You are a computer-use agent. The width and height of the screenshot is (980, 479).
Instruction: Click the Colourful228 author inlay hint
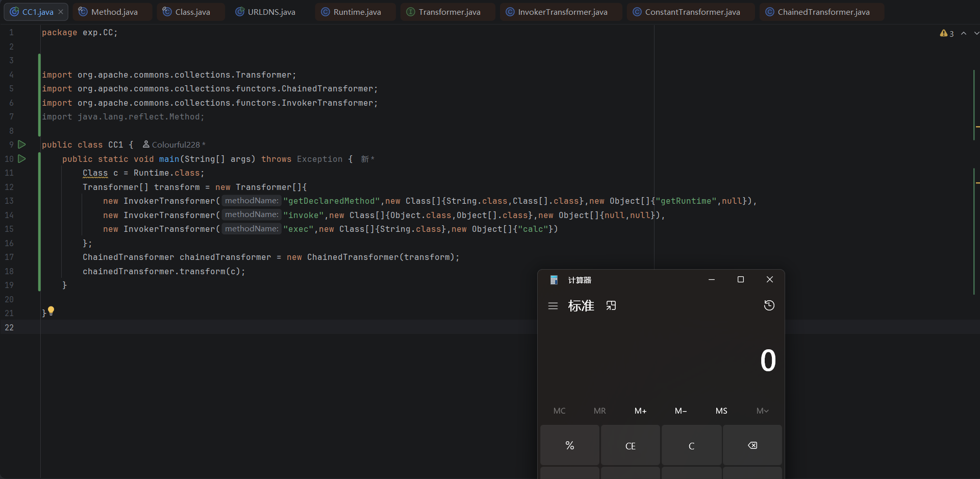pos(174,145)
